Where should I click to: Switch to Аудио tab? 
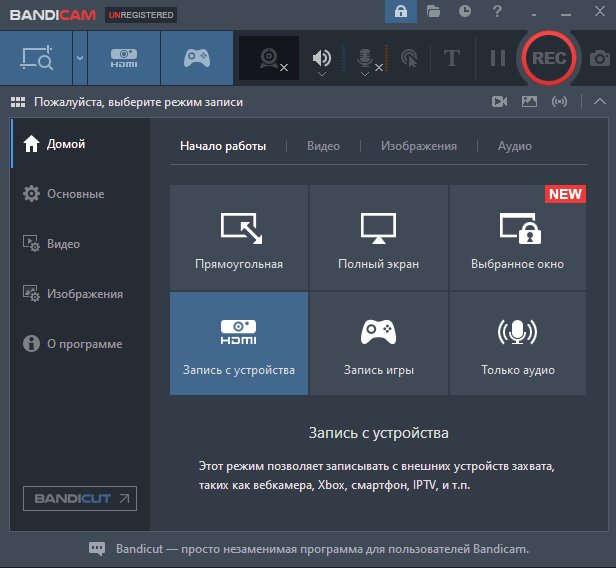[515, 146]
